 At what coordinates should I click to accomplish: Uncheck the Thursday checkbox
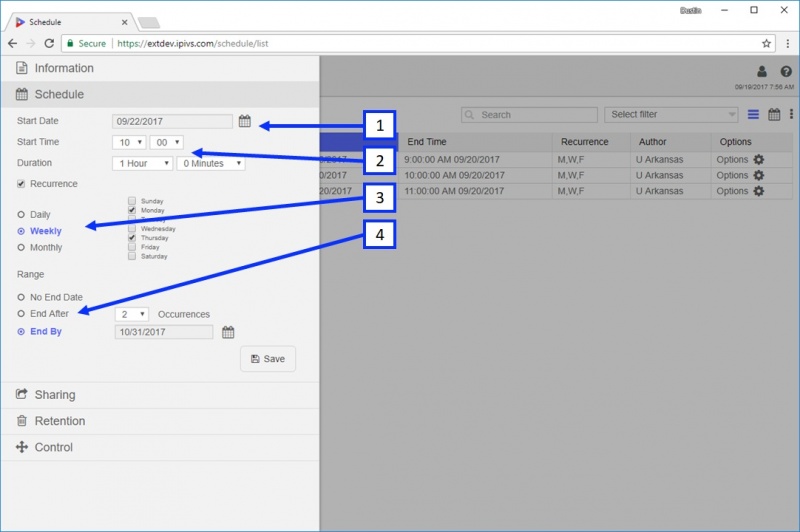tap(132, 238)
